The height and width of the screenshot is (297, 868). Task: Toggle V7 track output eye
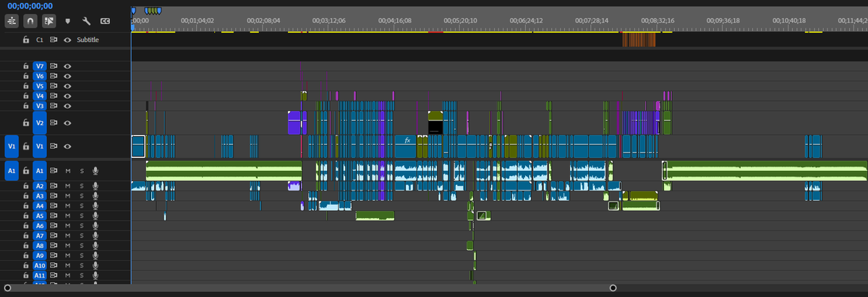tap(67, 66)
